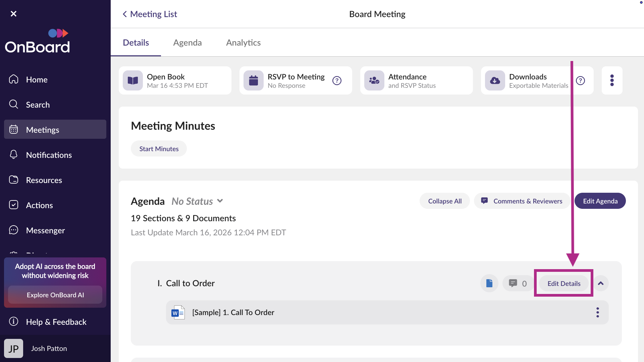Click the RSVP to Meeting calendar icon
The height and width of the screenshot is (362, 644).
(x=254, y=80)
